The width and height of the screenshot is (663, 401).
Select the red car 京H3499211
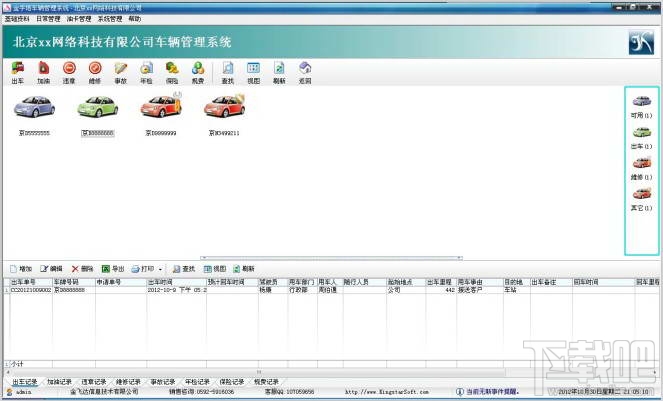[225, 114]
